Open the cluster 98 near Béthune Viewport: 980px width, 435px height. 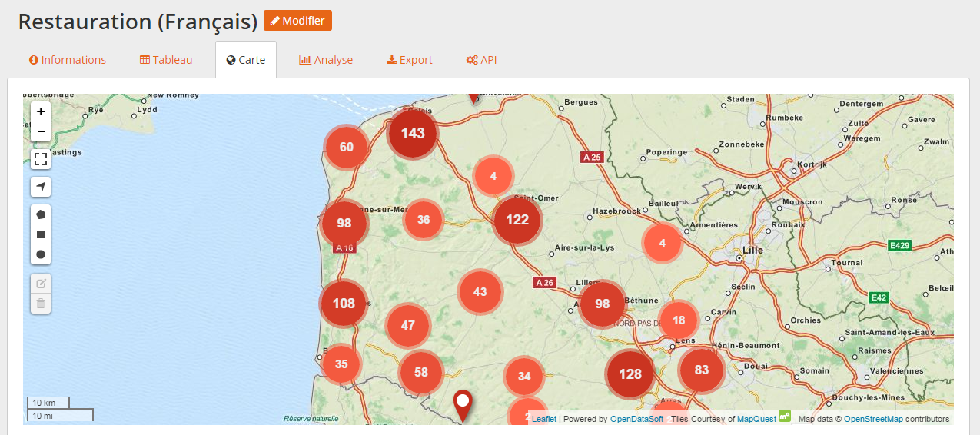pyautogui.click(x=603, y=304)
